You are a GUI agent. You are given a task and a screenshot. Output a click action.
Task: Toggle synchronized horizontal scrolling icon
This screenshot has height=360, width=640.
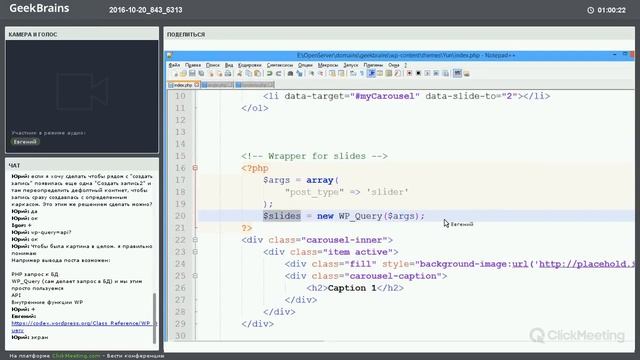[341, 73]
